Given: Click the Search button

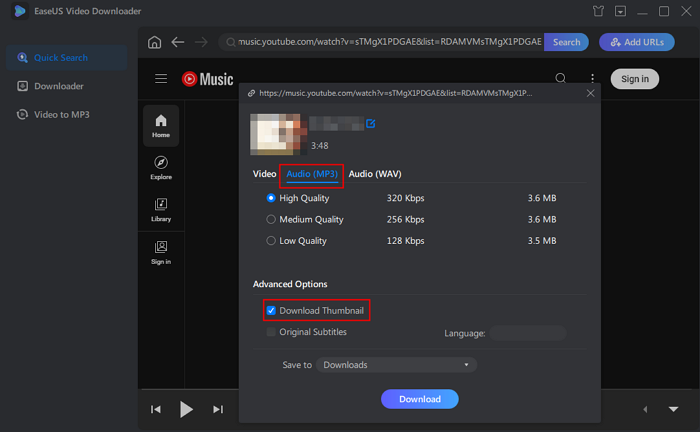Looking at the screenshot, I should coord(566,42).
